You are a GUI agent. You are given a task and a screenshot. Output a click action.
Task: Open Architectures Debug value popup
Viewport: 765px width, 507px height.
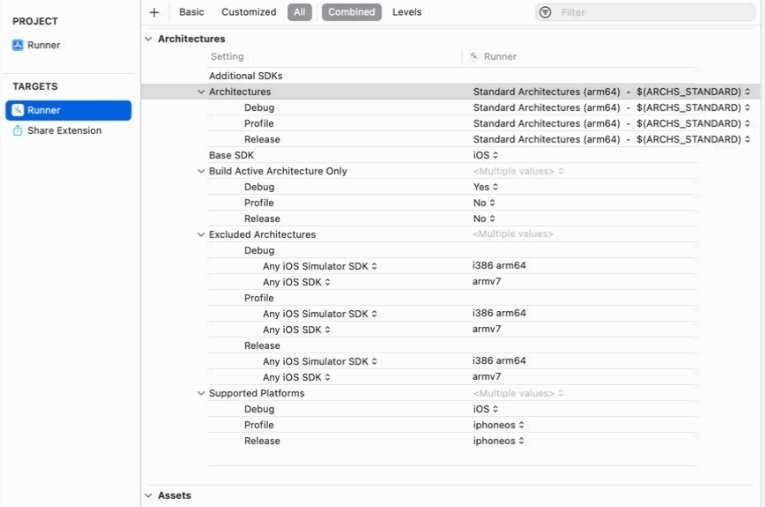tap(611, 107)
